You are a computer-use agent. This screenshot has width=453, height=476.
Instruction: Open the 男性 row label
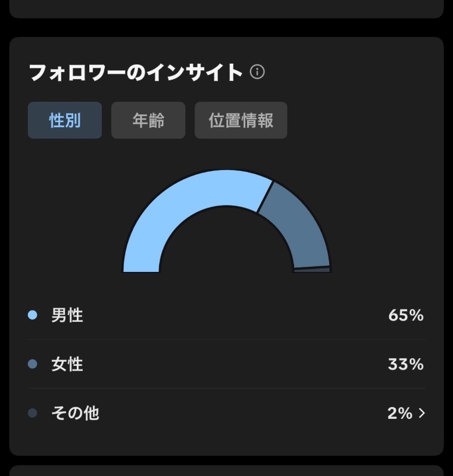point(67,315)
